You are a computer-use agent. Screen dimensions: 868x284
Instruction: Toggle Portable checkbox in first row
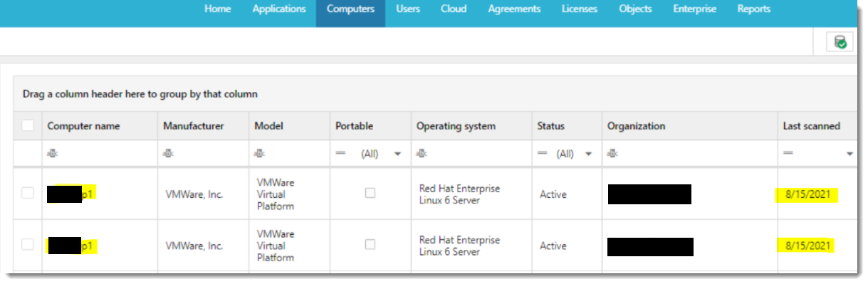point(370,193)
